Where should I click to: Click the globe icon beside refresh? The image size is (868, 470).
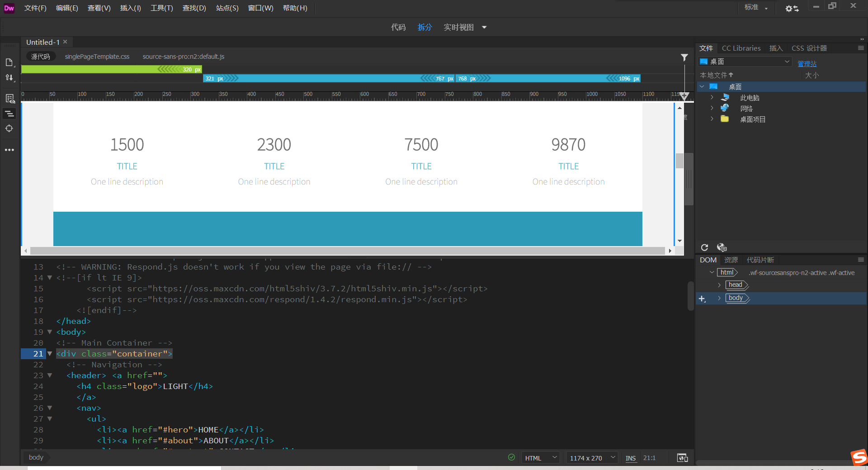722,247
